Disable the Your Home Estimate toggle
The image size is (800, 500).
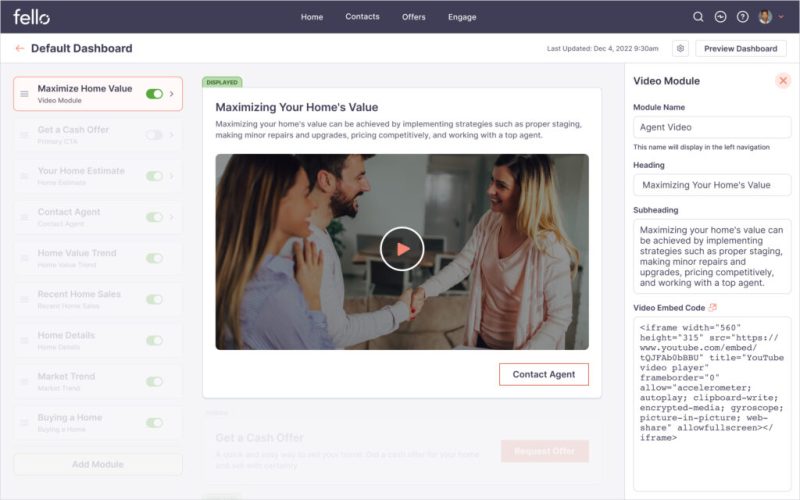(x=154, y=176)
